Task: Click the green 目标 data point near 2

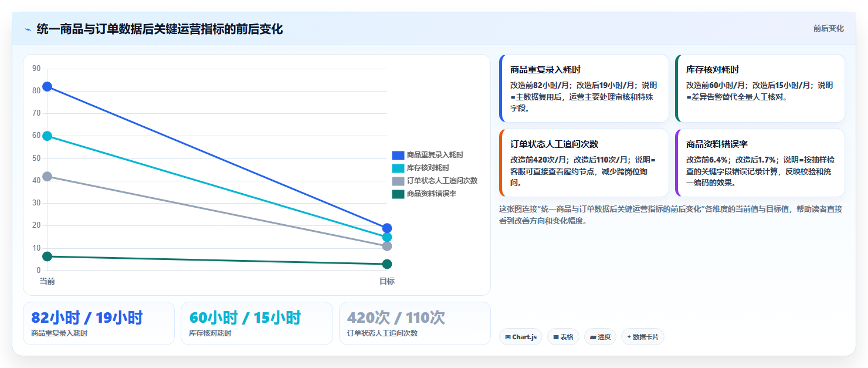Action: coord(387,264)
